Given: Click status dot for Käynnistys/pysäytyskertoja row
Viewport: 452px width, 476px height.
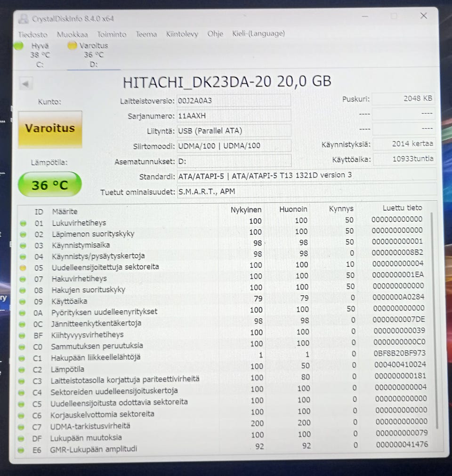Looking at the screenshot, I should (23, 257).
